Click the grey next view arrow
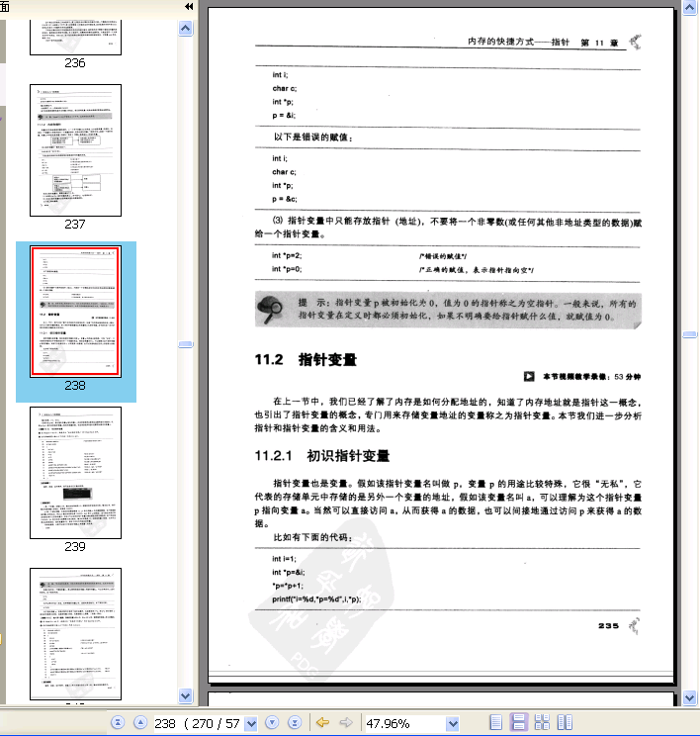This screenshot has height=736, width=700. (346, 722)
